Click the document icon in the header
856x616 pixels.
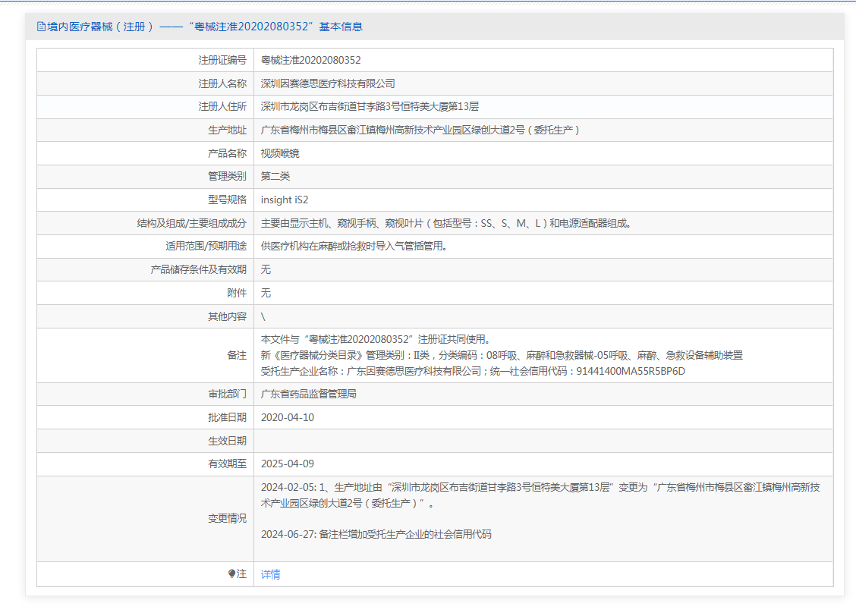41,27
